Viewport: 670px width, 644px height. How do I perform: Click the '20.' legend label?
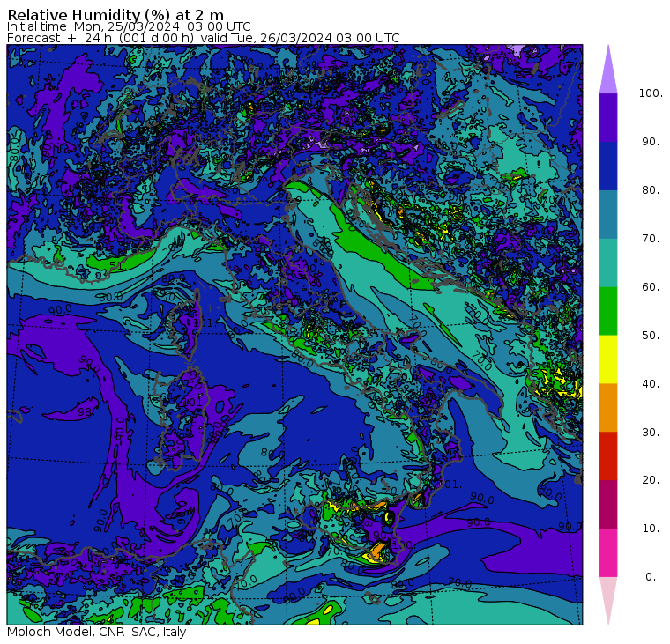pyautogui.click(x=651, y=480)
